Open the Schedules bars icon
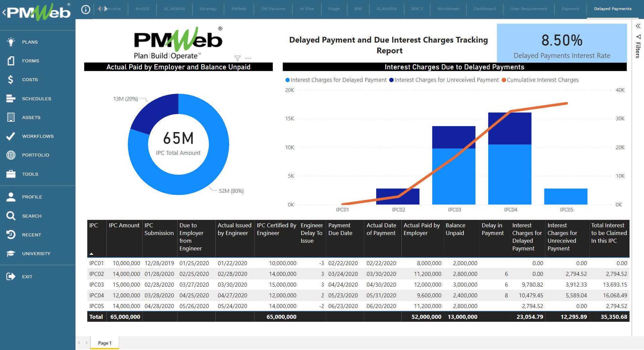The image size is (644, 350). (x=11, y=98)
